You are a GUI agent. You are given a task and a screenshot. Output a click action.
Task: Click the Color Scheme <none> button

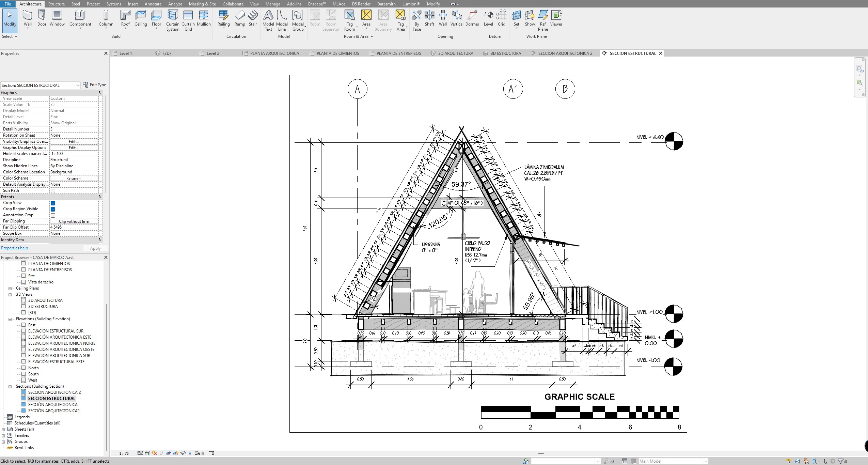[x=74, y=179]
